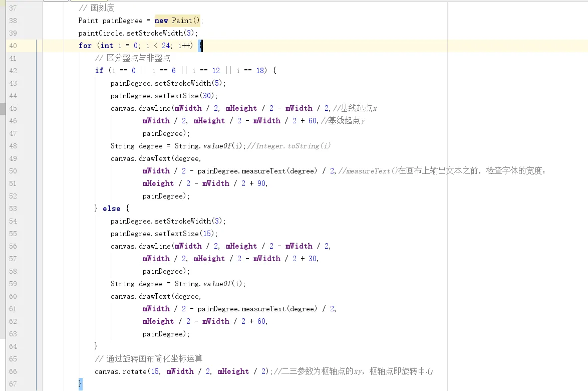588x391 pixels.
Task: Click line number 53 in the gutter
Action: (13, 209)
